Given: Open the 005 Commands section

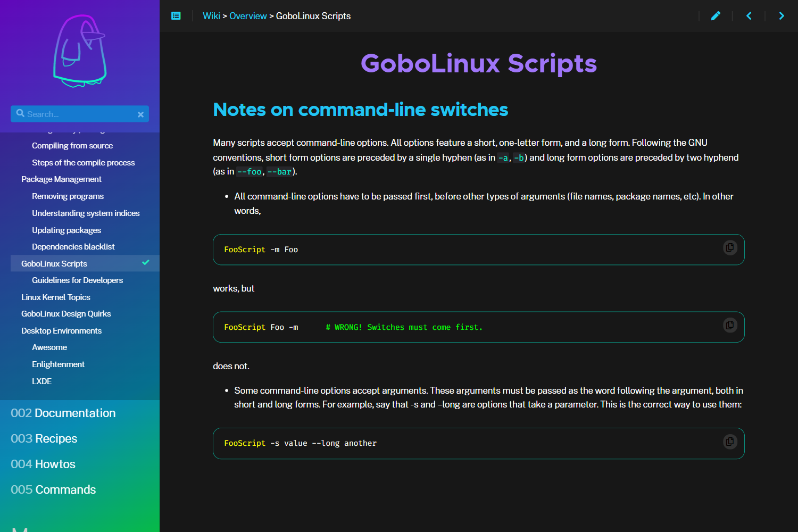Looking at the screenshot, I should 53,489.
